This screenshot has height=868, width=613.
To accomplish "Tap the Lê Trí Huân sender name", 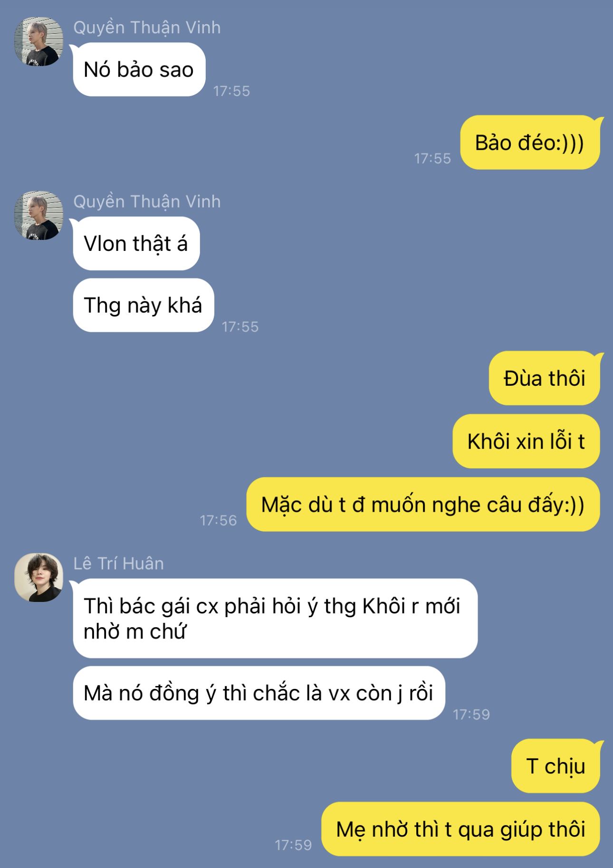I will pos(118,563).
